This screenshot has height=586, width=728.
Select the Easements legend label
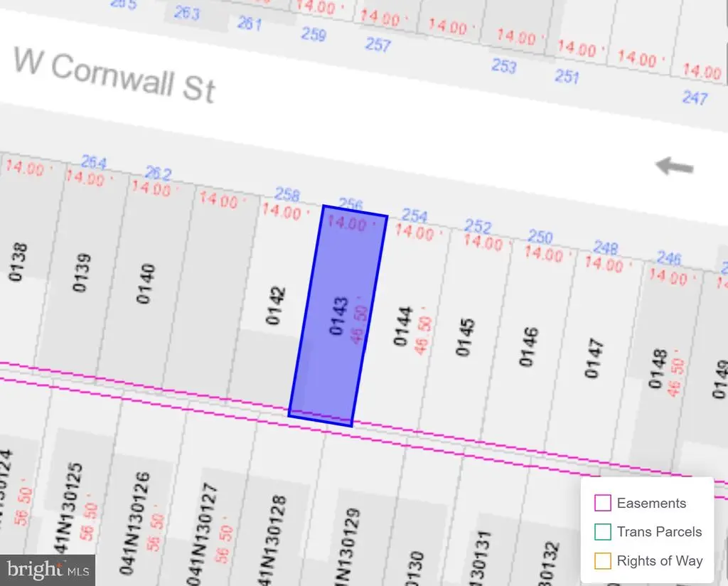click(x=651, y=504)
